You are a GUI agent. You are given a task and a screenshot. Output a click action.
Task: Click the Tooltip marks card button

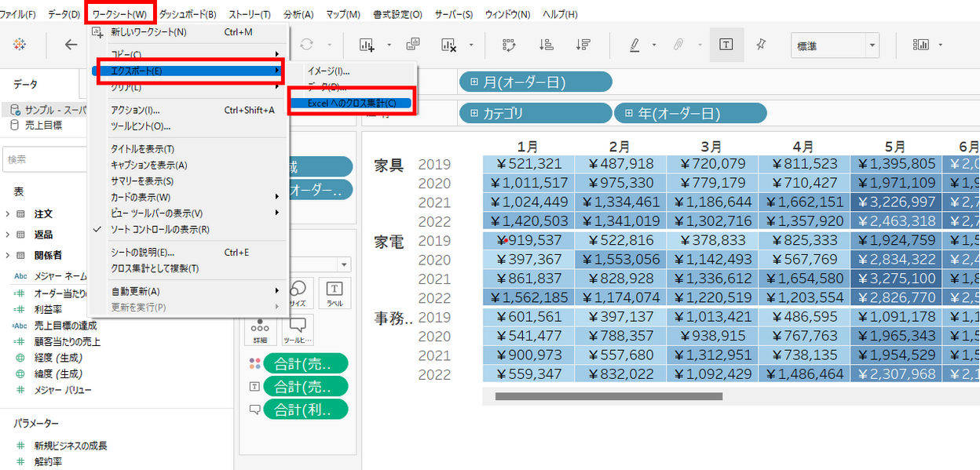click(298, 330)
